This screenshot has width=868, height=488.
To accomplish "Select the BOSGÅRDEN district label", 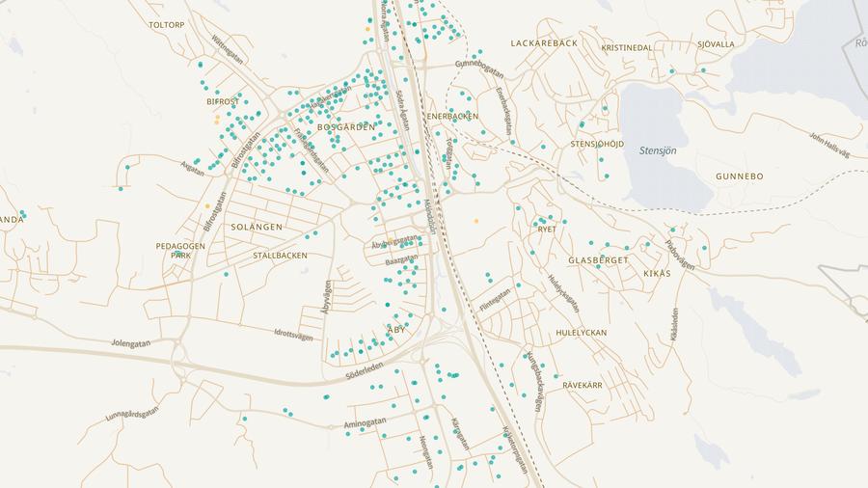I will click(x=345, y=126).
